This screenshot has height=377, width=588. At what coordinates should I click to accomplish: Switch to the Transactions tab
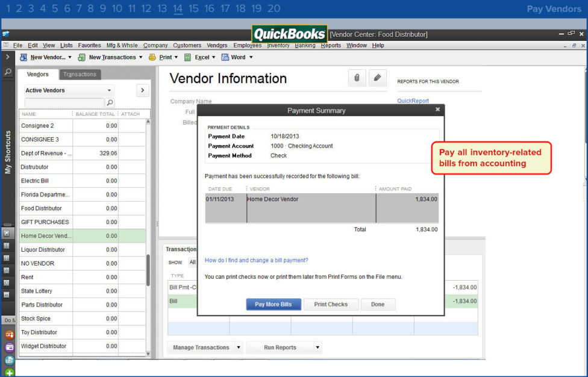80,74
